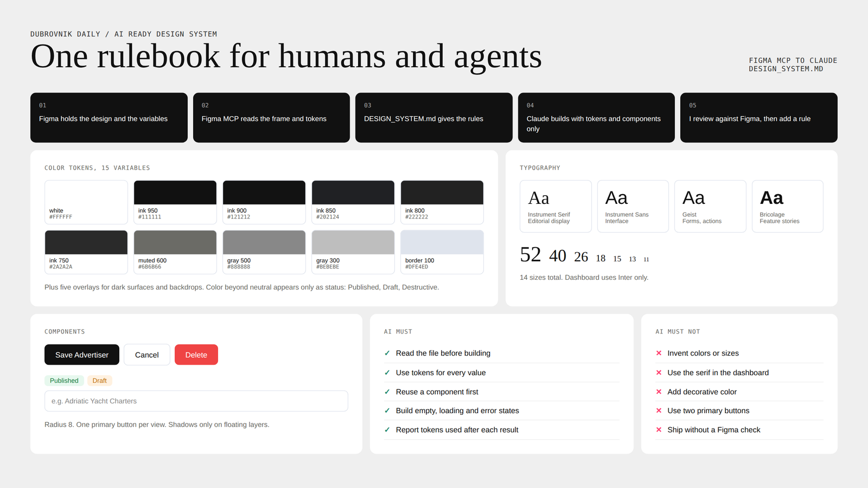Image resolution: width=868 pixels, height=488 pixels.
Task: Click the Save Advertiser button
Action: tap(82, 355)
